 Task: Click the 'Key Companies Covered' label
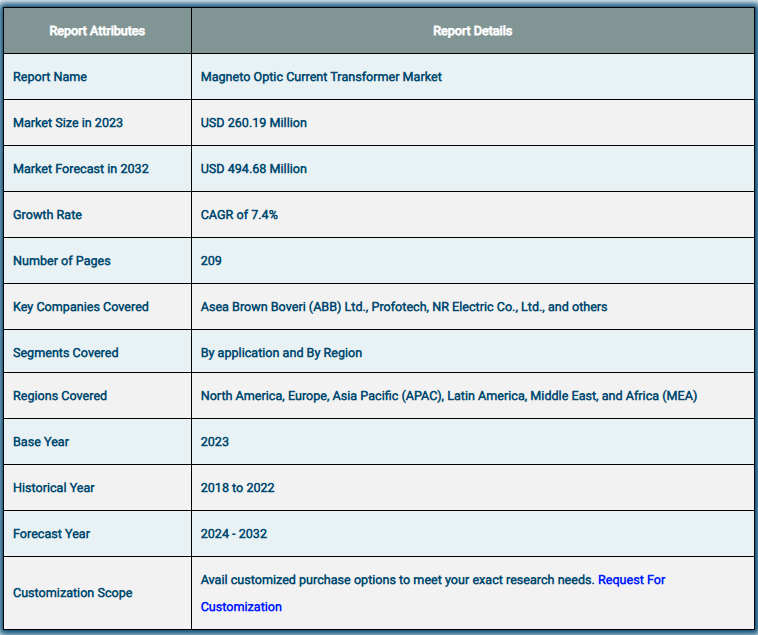(81, 307)
